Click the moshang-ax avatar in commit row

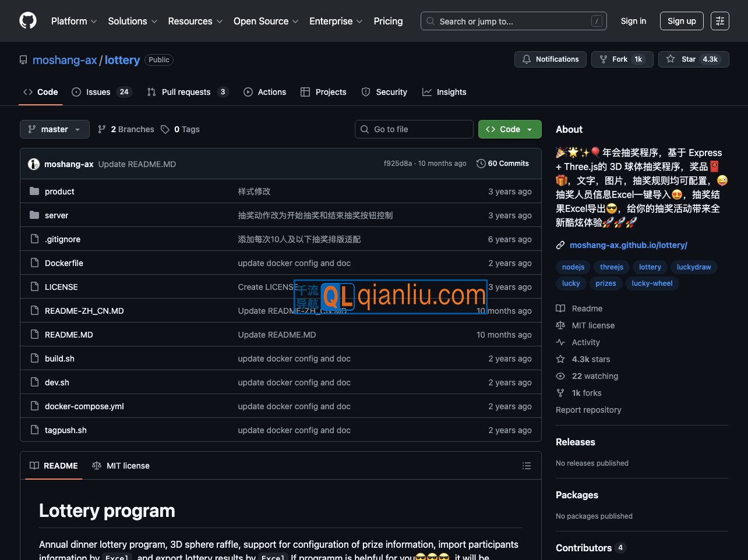click(34, 164)
